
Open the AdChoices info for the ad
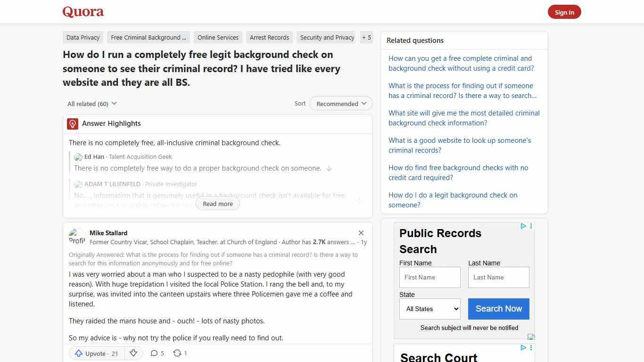coord(523,226)
